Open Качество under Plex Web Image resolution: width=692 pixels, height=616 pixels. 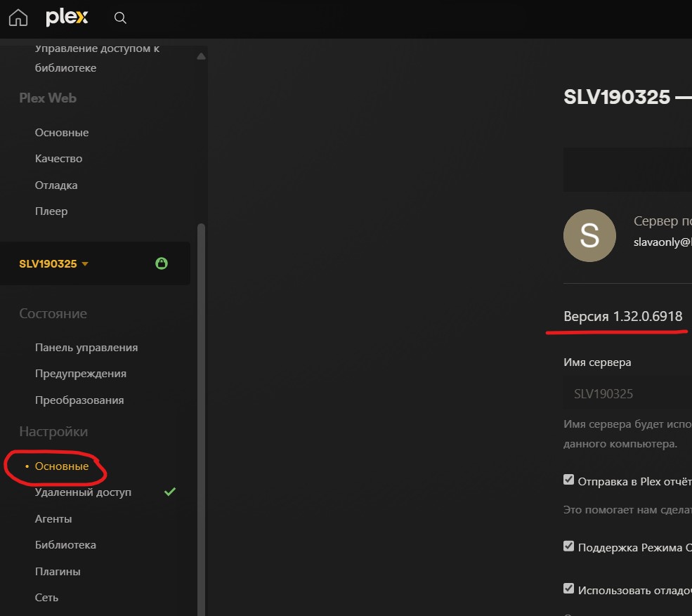click(58, 159)
